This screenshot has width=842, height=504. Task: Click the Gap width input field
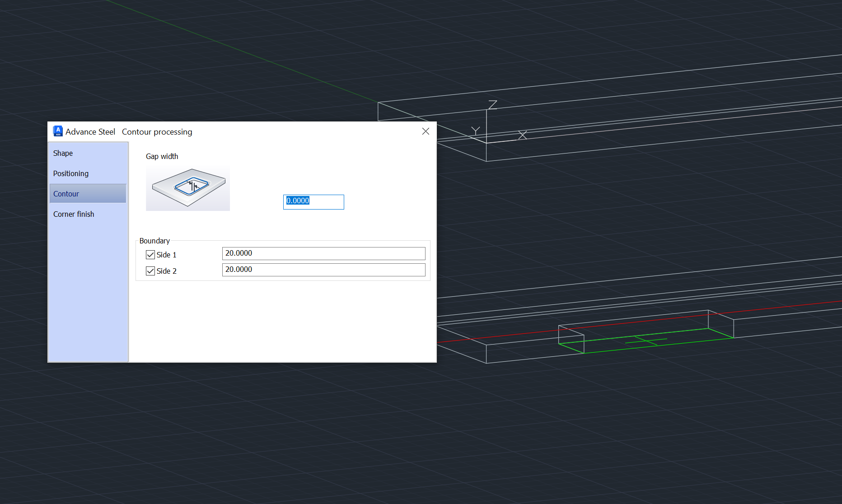pyautogui.click(x=313, y=201)
